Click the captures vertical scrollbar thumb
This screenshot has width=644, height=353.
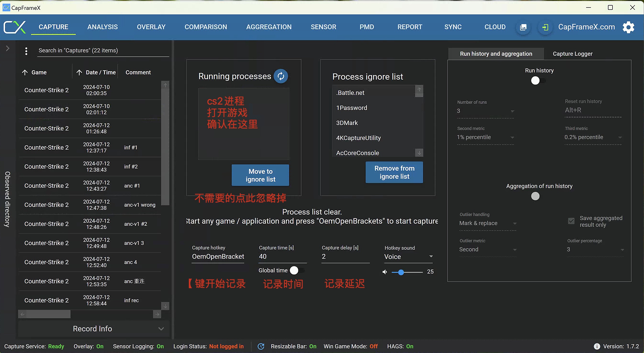[x=165, y=147]
